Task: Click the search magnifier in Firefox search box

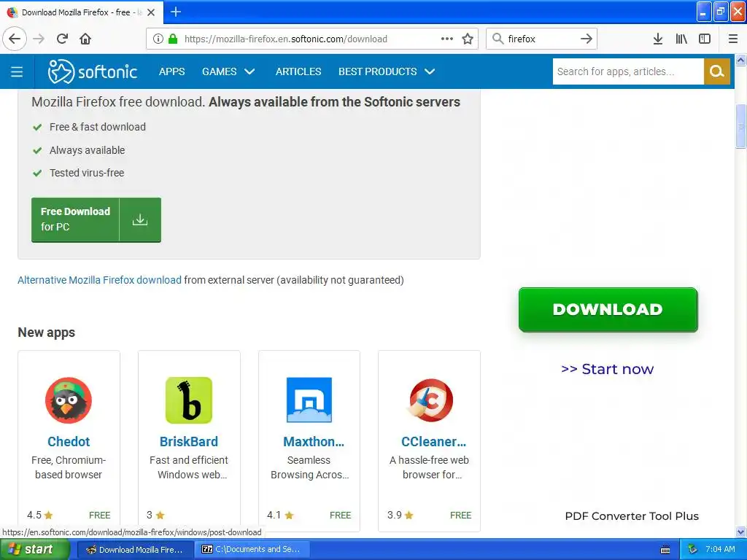Action: [498, 39]
